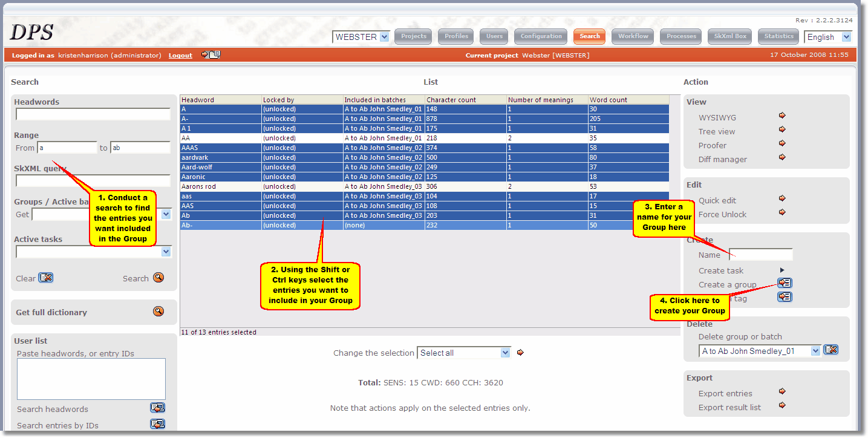Click the Included in batches column header

[x=384, y=100]
